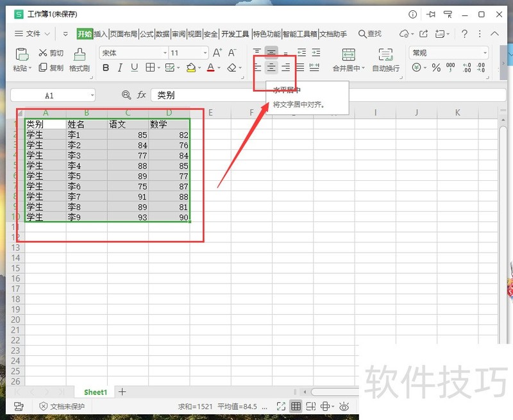
Task: Set middle vertical alignment
Action: pyautogui.click(x=271, y=53)
